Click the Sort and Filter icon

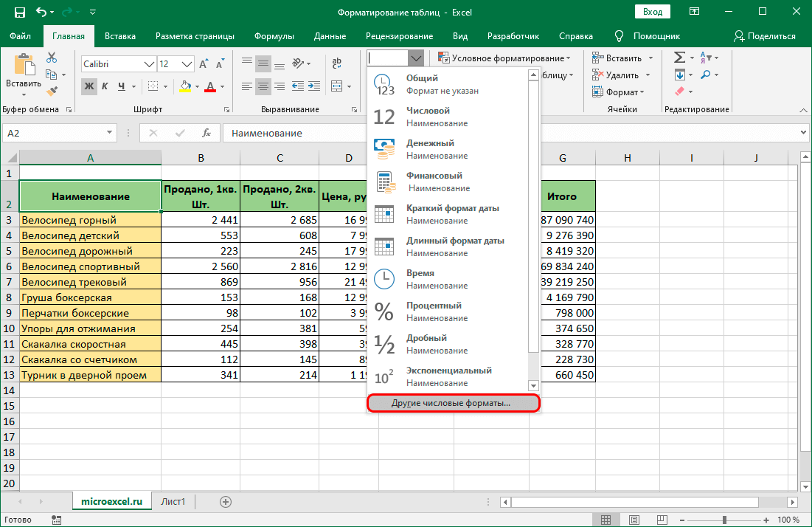click(x=705, y=58)
